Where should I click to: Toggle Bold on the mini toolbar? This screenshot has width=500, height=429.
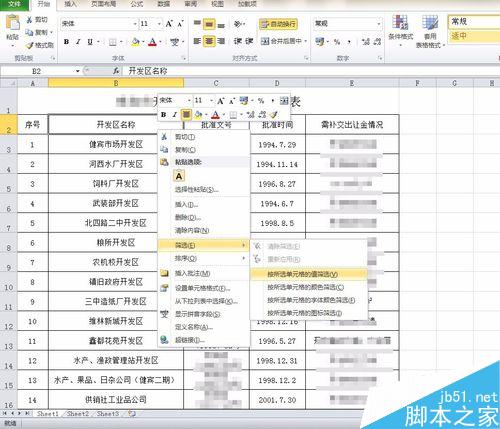click(x=163, y=115)
